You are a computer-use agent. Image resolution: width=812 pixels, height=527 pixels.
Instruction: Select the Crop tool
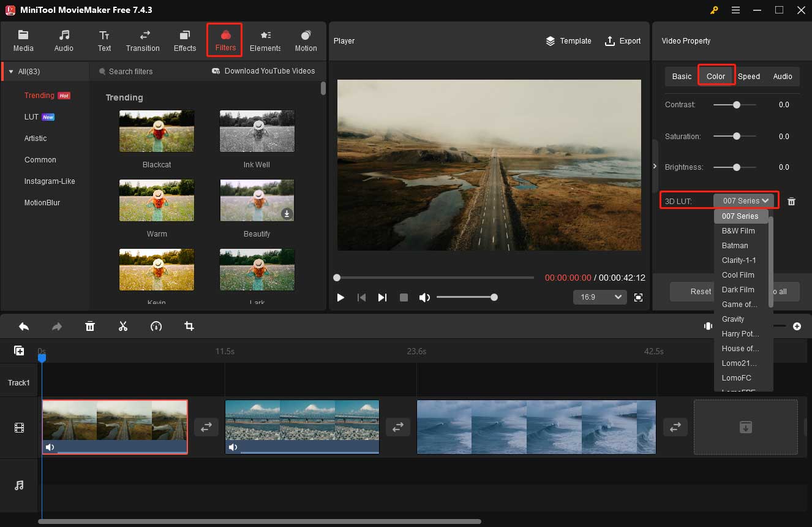pyautogui.click(x=189, y=327)
